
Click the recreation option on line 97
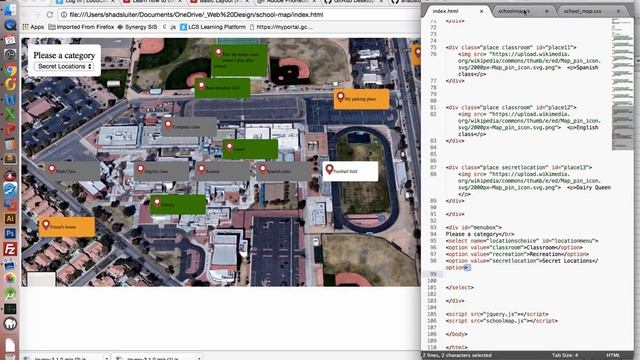click(x=517, y=254)
